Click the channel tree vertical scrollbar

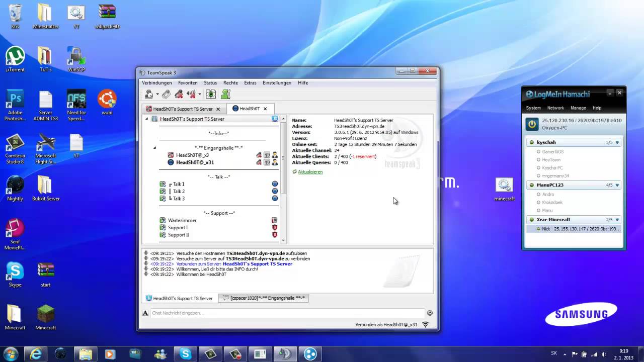(283, 157)
